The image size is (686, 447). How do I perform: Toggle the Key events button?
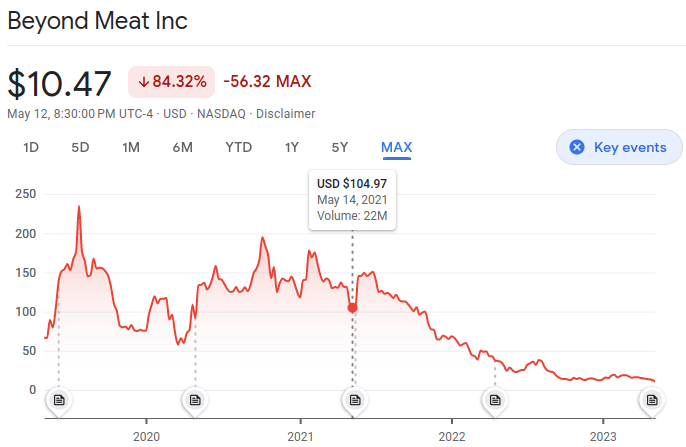click(x=619, y=147)
